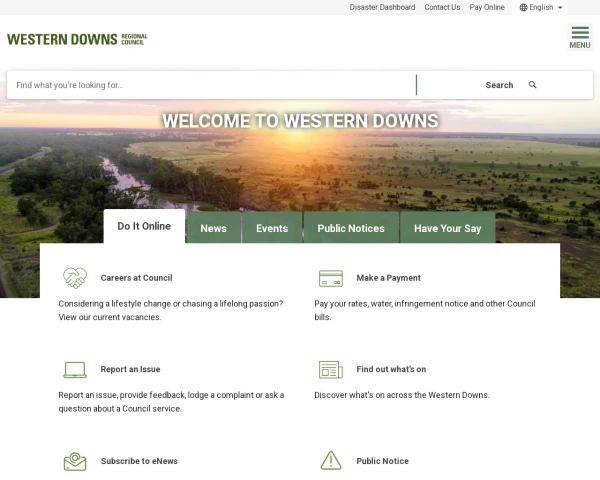Click 'Considering a lifestyle change' description text
Viewport: 600px width, 480px height.
[x=171, y=310]
